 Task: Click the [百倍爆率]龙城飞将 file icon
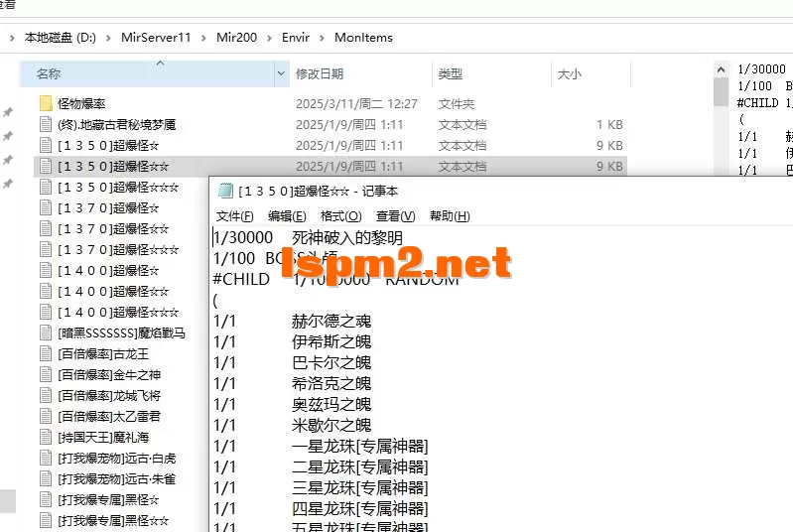tap(46, 395)
